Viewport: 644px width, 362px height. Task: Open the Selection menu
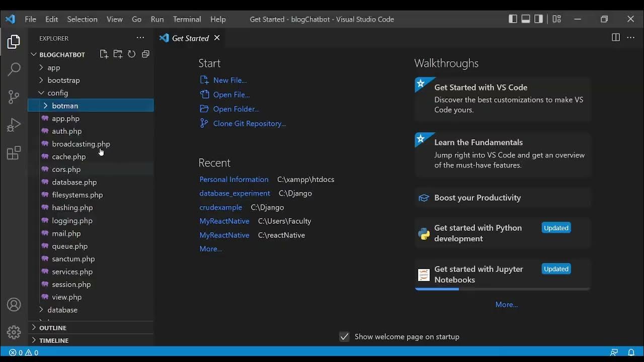pyautogui.click(x=83, y=19)
